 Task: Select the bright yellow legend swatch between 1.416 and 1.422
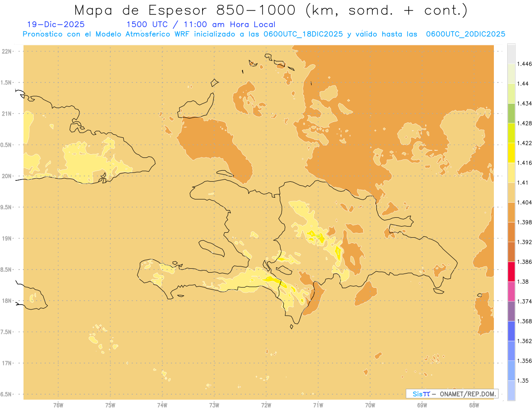point(511,153)
